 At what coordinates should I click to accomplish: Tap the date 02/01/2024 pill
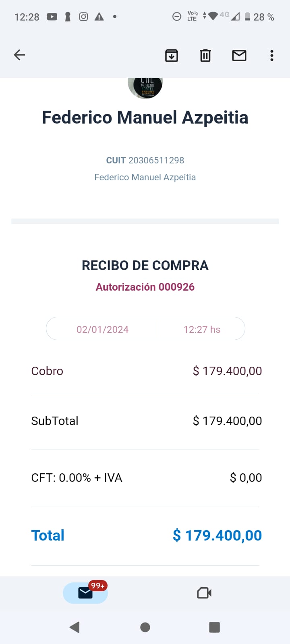(103, 329)
